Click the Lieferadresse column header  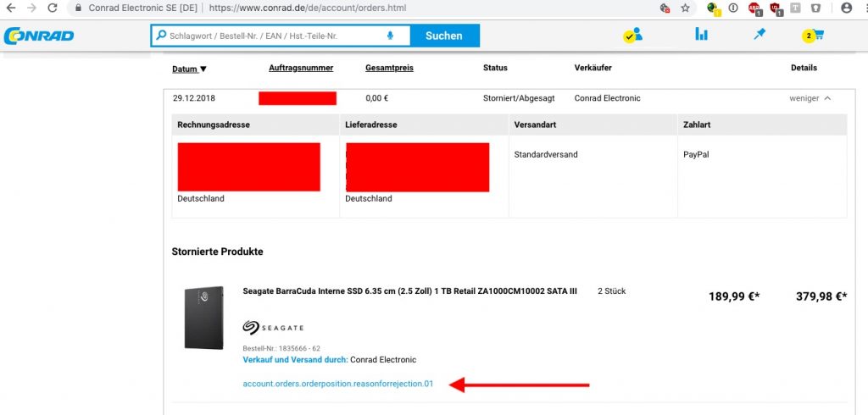(371, 125)
